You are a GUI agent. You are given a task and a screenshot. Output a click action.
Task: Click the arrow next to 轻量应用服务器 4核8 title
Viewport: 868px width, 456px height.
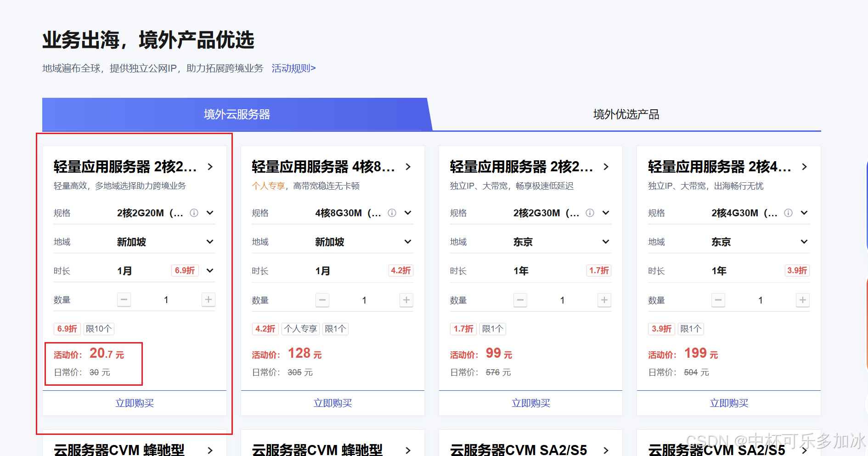(408, 167)
